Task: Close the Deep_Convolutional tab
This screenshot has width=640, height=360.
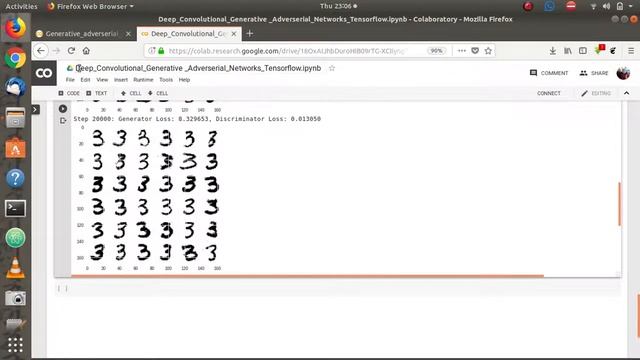Action: (234, 34)
